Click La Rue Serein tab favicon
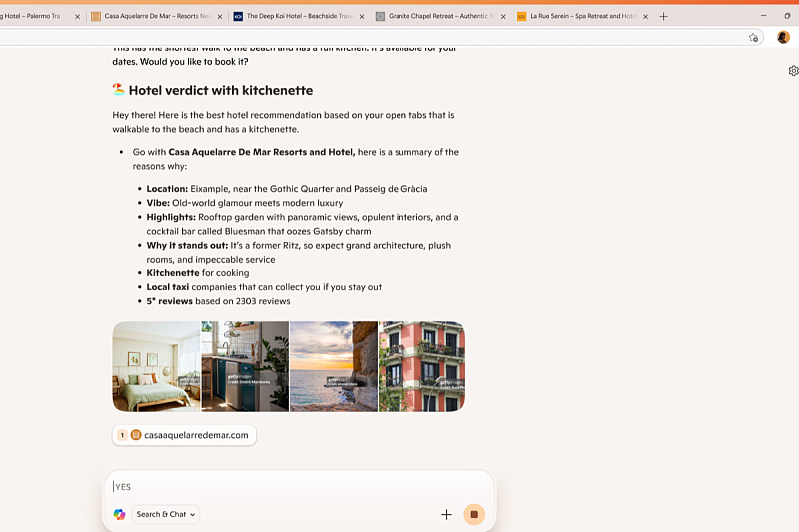Image resolution: width=799 pixels, height=532 pixels. pyautogui.click(x=521, y=16)
